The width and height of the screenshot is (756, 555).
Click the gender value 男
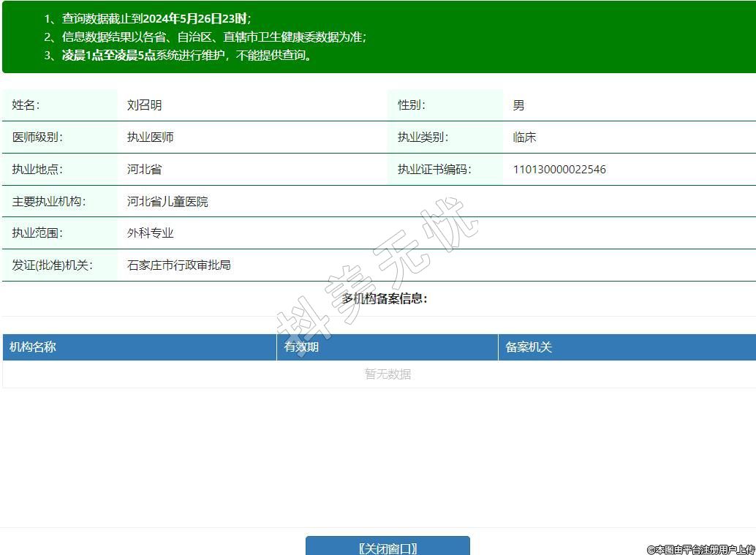coord(518,105)
